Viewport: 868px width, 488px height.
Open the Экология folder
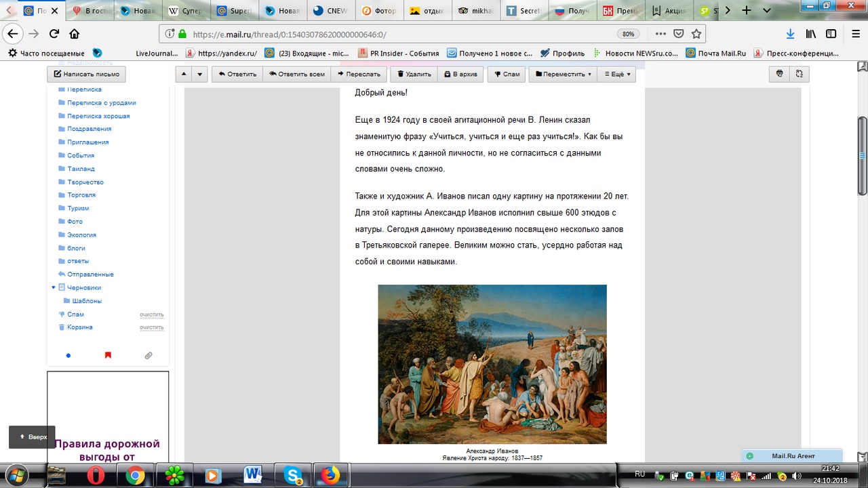pos(81,235)
